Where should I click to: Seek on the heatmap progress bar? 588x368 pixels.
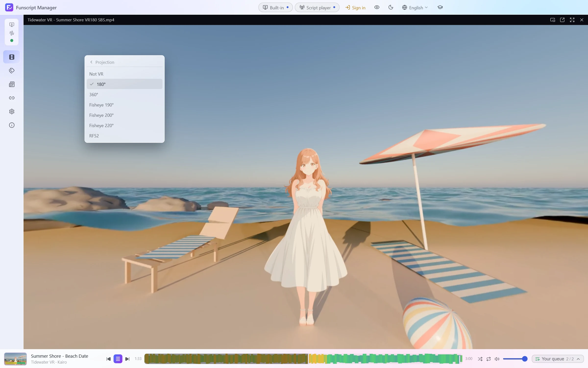coord(303,359)
